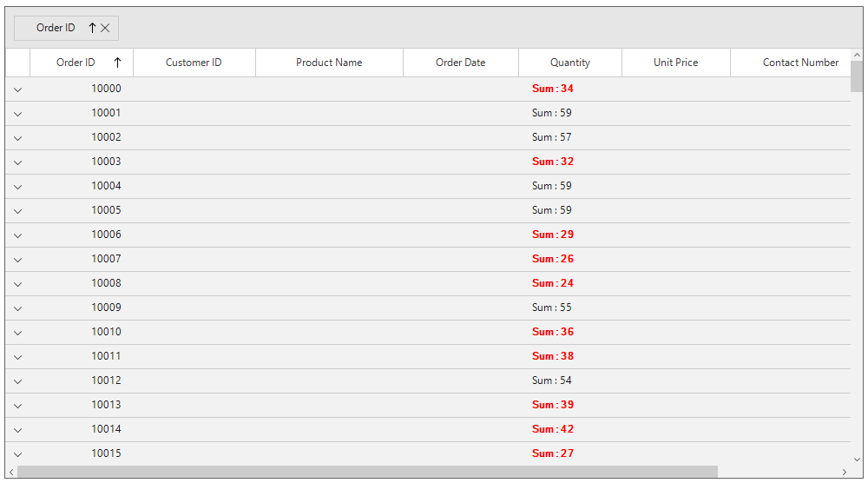
Task: Open the group 10015 expander
Action: pos(17,454)
